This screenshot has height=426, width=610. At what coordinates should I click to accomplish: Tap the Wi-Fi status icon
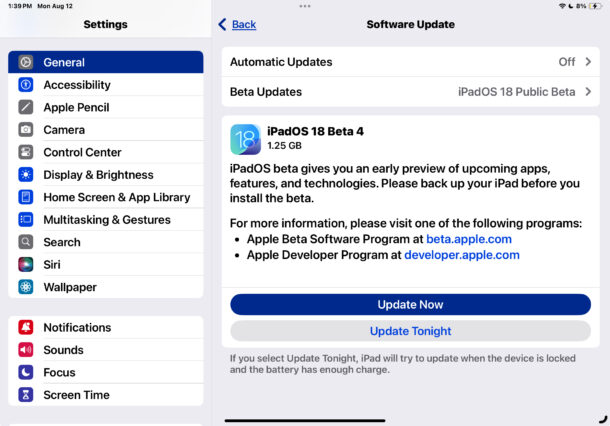[x=562, y=6]
